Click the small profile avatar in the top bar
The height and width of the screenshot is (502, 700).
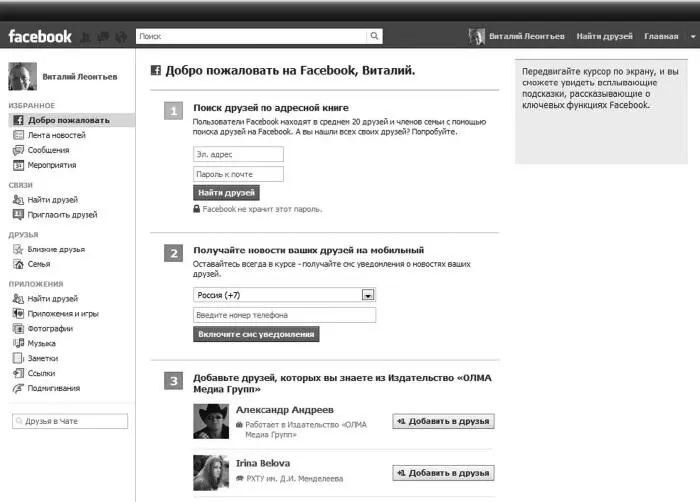coord(477,37)
